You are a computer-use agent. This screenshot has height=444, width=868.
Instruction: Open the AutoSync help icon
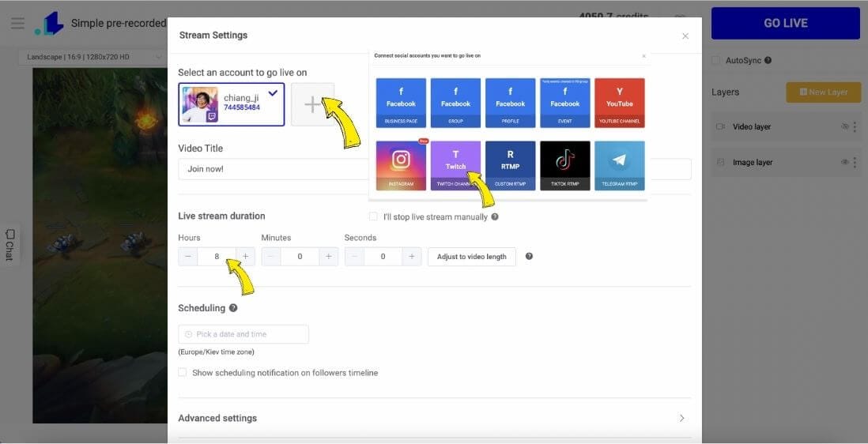point(768,60)
